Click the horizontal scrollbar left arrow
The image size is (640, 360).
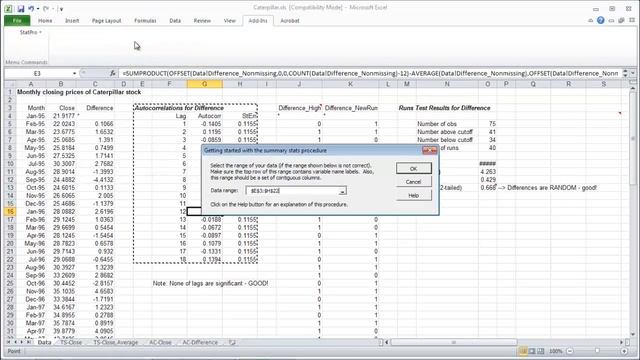pyautogui.click(x=387, y=342)
